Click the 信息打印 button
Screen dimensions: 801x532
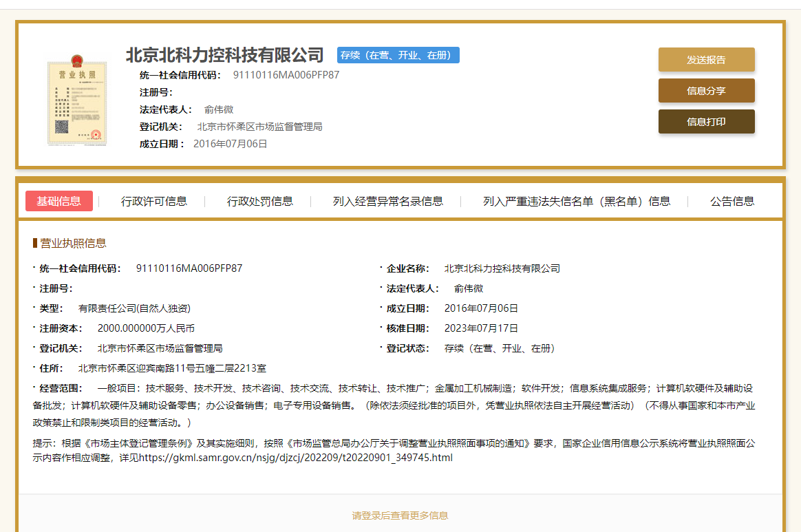706,122
